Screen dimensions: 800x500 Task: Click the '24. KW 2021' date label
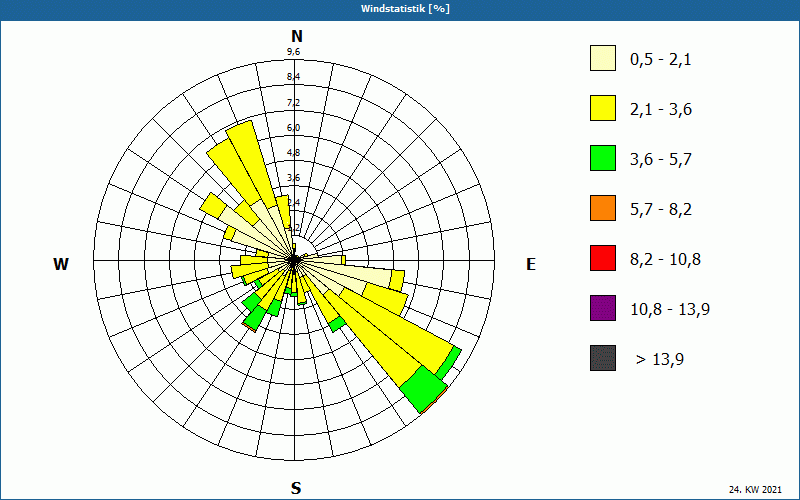coord(755,490)
